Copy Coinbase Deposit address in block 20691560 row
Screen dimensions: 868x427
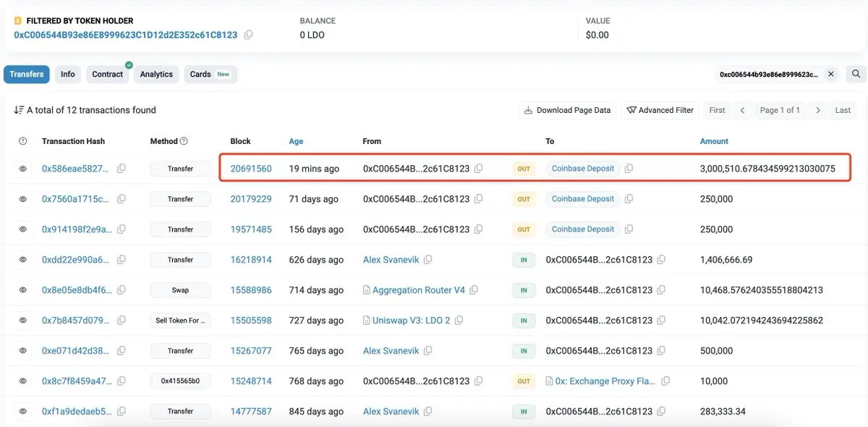(x=629, y=169)
